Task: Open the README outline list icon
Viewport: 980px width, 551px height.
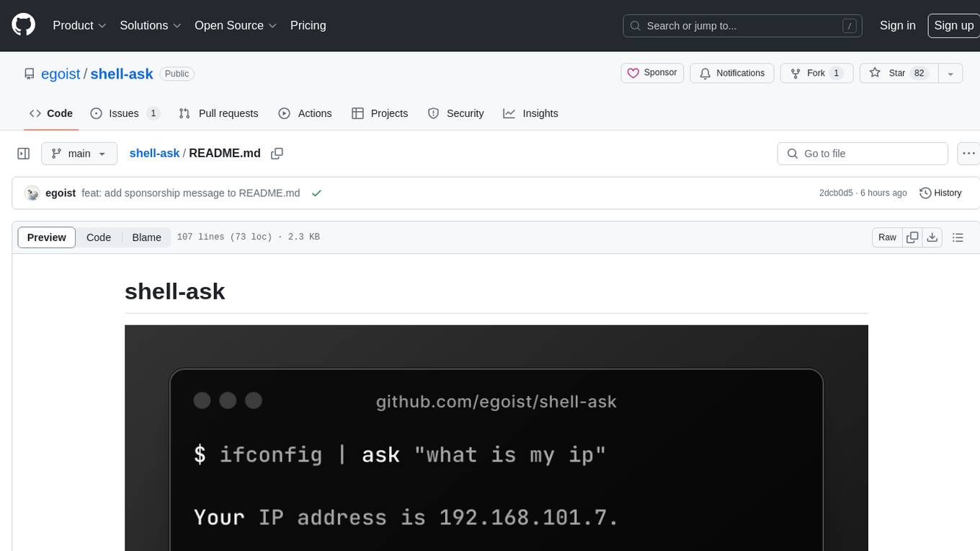Action: [x=958, y=237]
